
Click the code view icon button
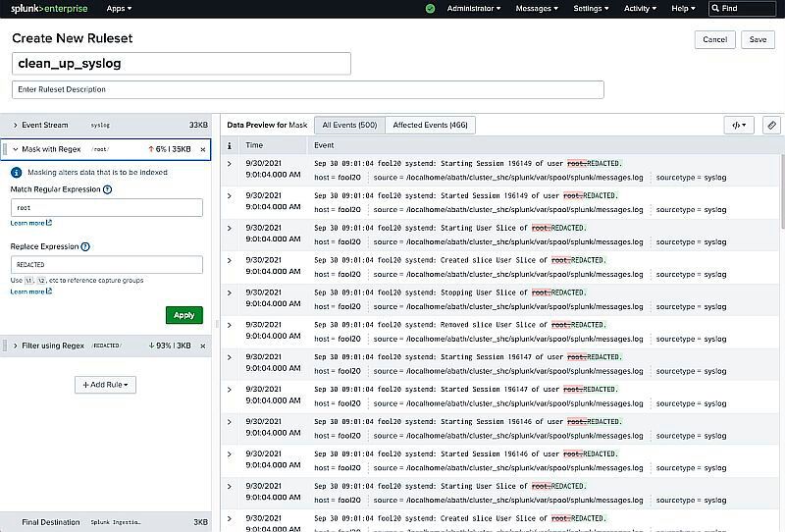point(739,126)
